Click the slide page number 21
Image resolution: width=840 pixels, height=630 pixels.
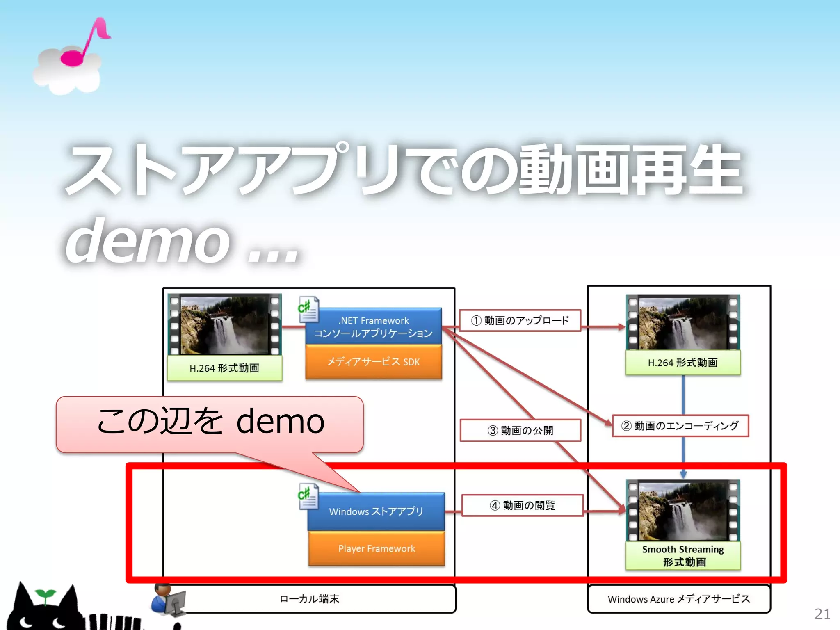pyautogui.click(x=822, y=614)
